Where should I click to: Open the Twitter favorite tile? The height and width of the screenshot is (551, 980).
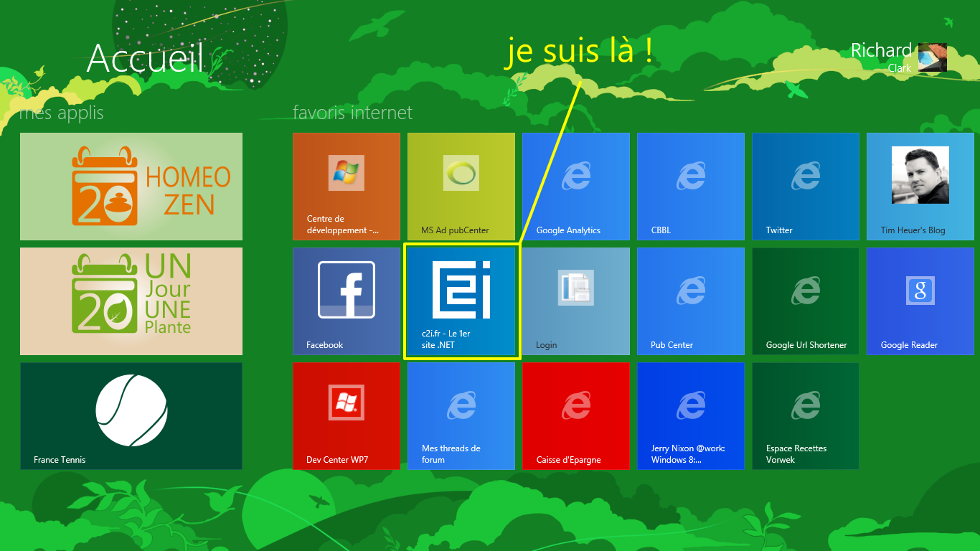click(806, 187)
